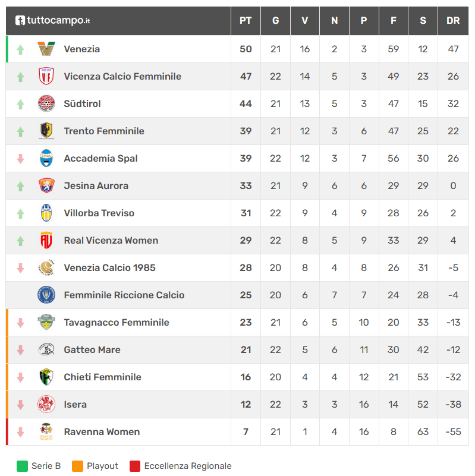This screenshot has height=476, width=475.
Task: Open the Villorba Treviso team page
Action: click(99, 213)
